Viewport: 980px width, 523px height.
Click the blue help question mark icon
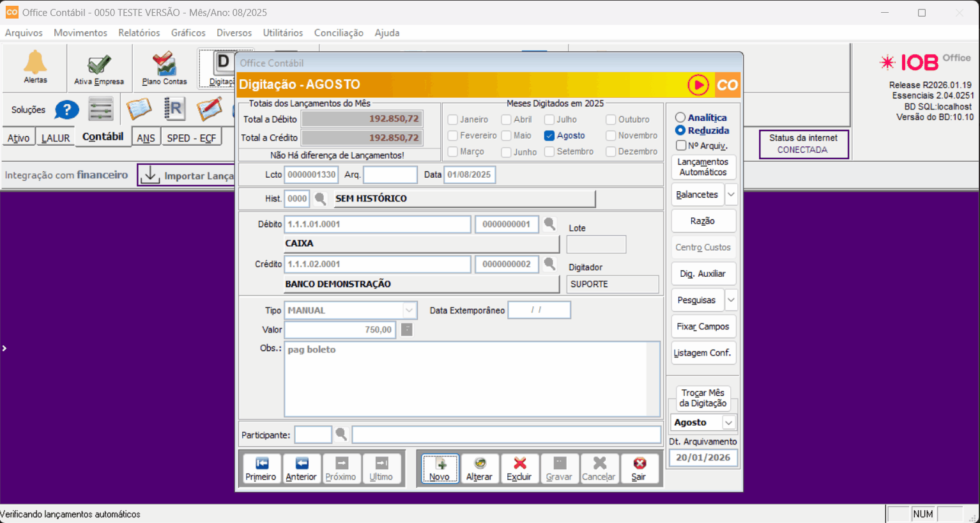[66, 110]
